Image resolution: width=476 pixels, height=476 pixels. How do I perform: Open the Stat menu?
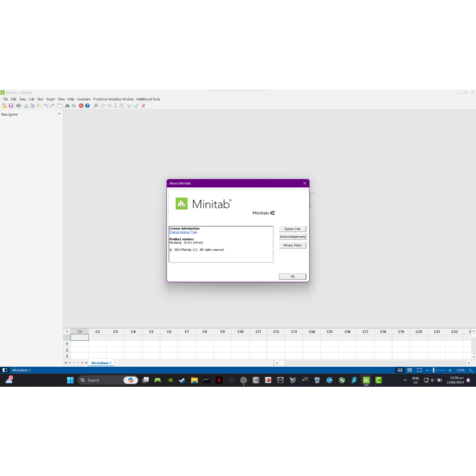click(40, 99)
